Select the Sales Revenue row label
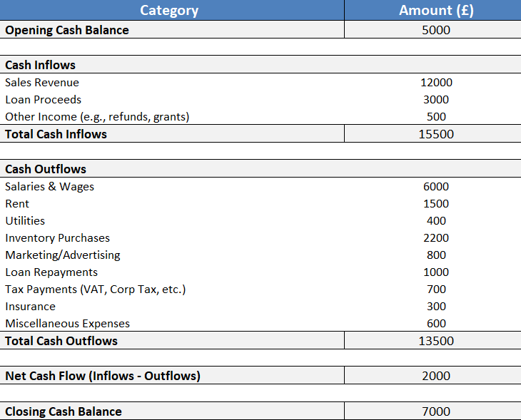521x420 pixels. [x=42, y=82]
